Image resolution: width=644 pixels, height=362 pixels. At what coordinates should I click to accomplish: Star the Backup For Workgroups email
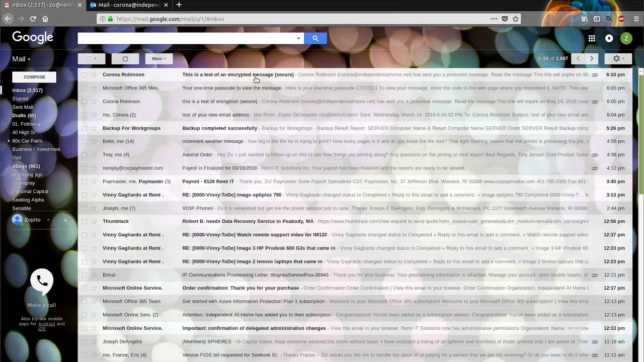point(94,128)
